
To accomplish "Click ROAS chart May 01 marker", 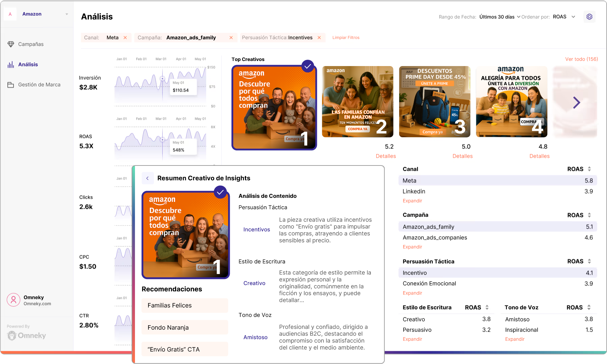I will tap(162, 140).
